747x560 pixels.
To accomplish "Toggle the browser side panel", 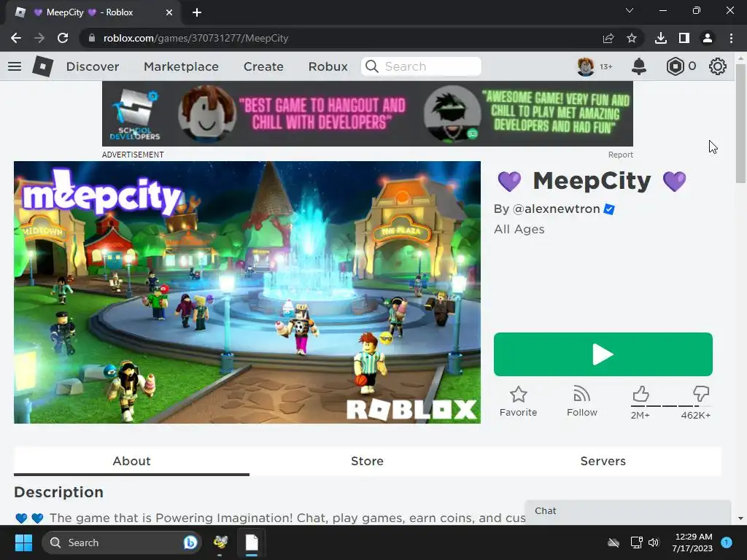I will [684, 38].
